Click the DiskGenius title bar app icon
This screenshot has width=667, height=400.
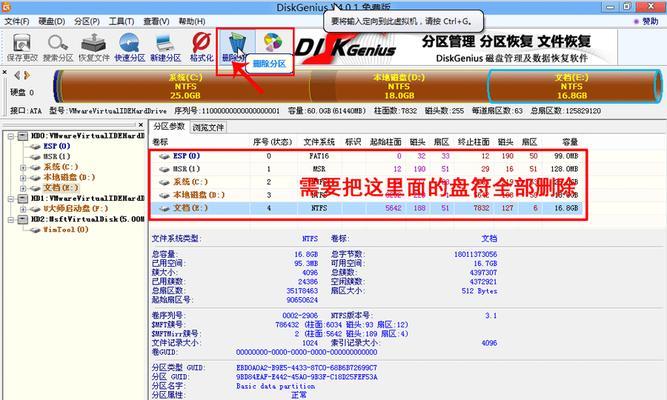(x=6, y=7)
